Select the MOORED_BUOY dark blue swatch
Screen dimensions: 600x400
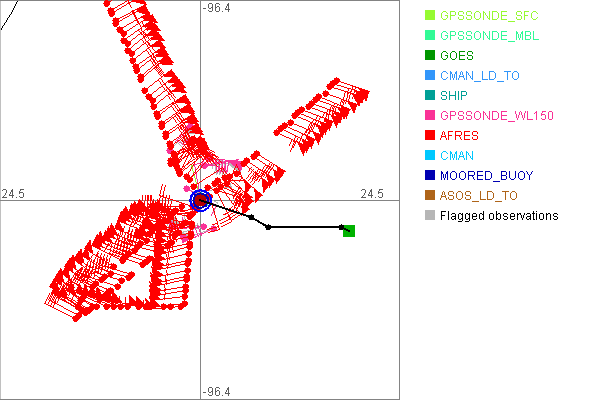click(430, 176)
